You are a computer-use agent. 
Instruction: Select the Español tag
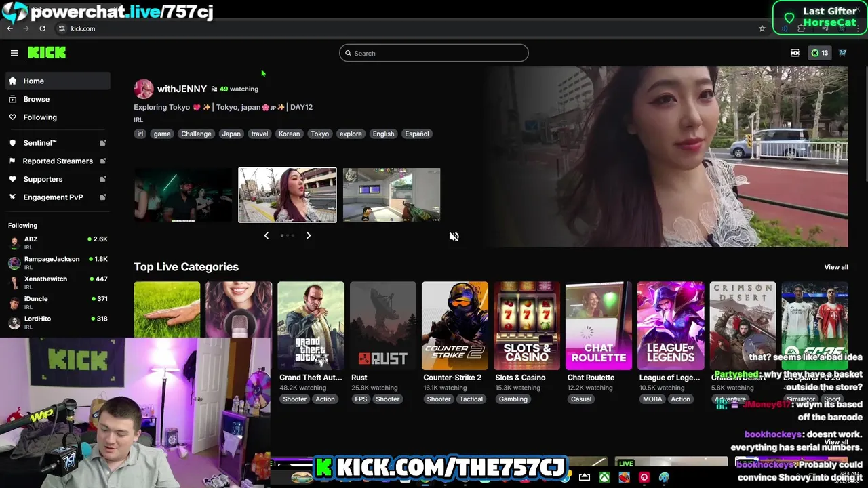(x=417, y=134)
